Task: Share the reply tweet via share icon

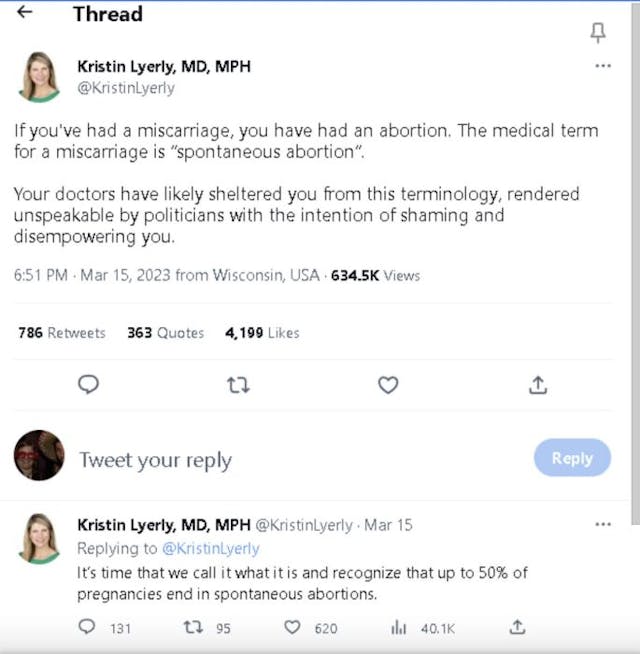Action: pyautogui.click(x=517, y=628)
